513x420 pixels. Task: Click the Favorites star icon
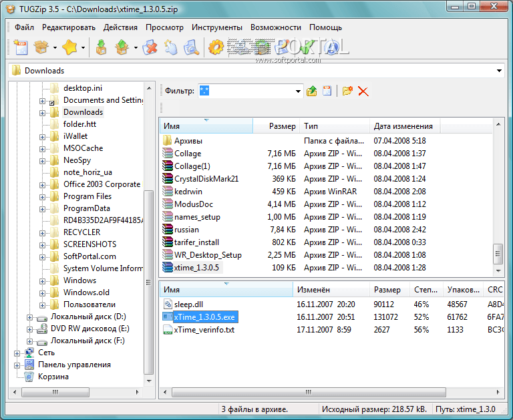coord(69,47)
